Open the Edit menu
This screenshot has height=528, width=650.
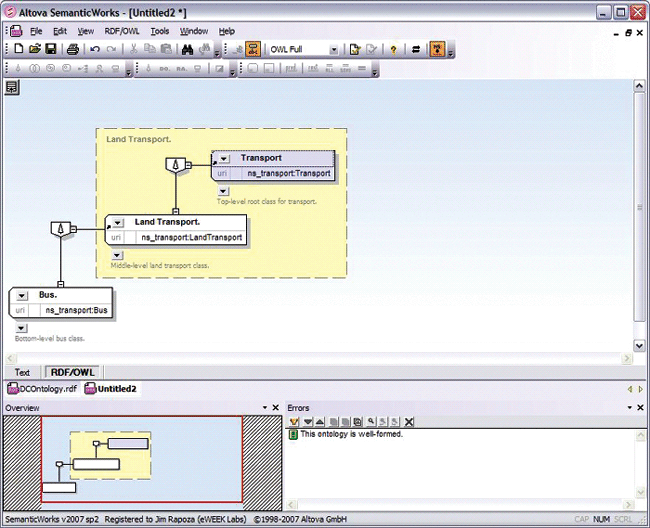coord(60,31)
